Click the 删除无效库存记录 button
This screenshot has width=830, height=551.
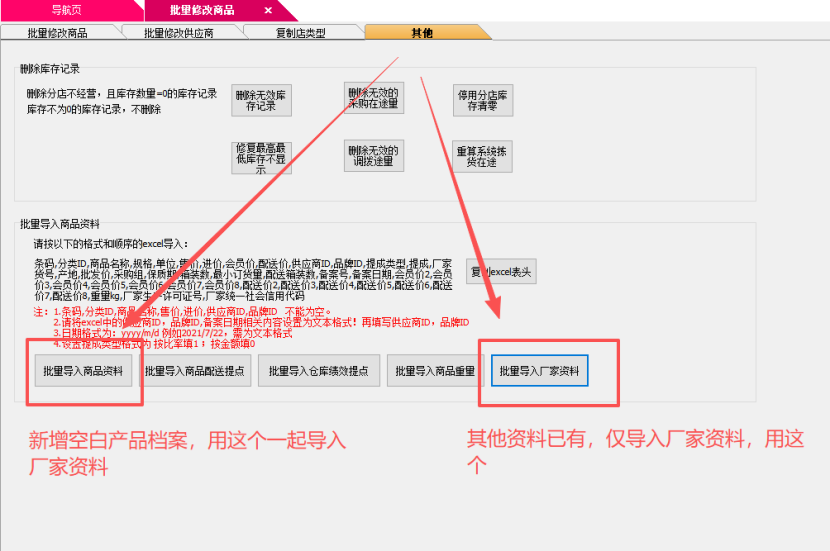click(x=261, y=101)
